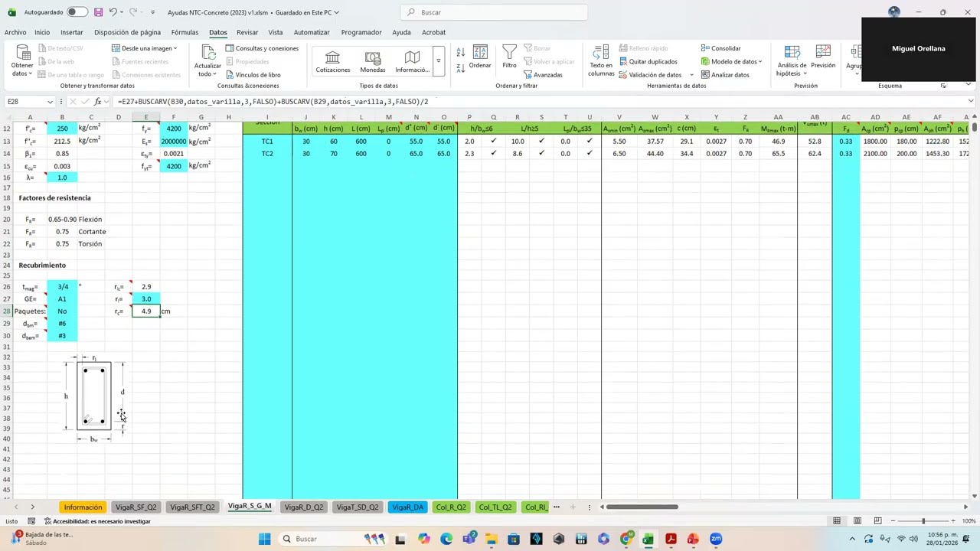Open Windows Start menu
The image size is (980, 551).
click(264, 539)
